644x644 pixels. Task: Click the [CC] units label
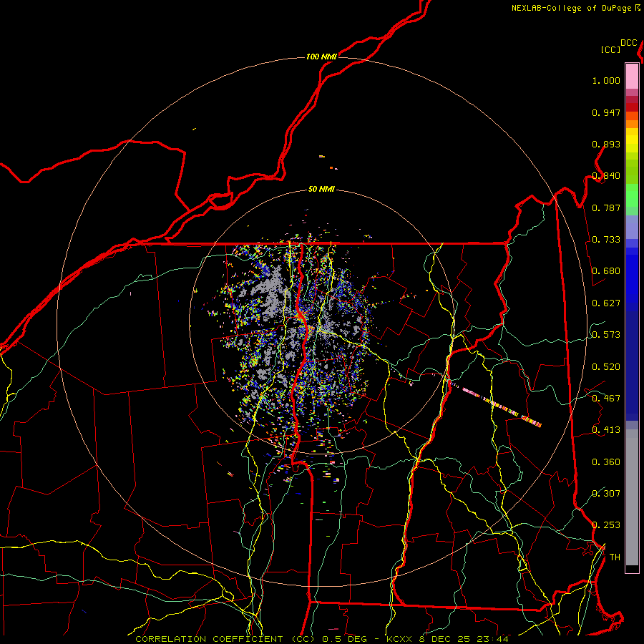tap(611, 49)
